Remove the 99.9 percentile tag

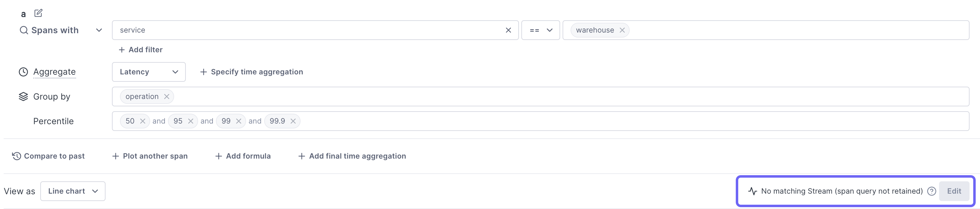pyautogui.click(x=293, y=121)
